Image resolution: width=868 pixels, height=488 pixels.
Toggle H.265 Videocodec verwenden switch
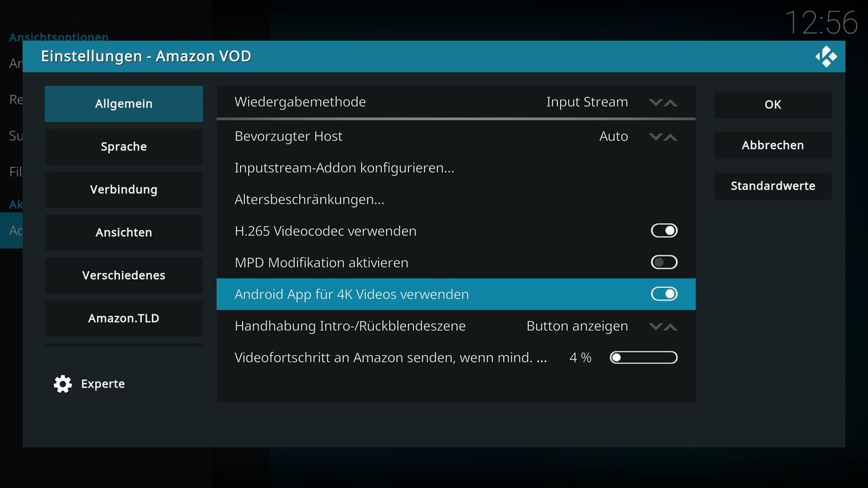tap(664, 231)
